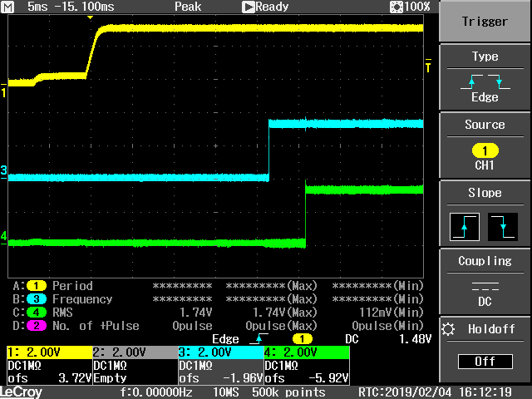Image resolution: width=532 pixels, height=399 pixels.
Task: Click the 500k points readout
Action: coord(288,392)
